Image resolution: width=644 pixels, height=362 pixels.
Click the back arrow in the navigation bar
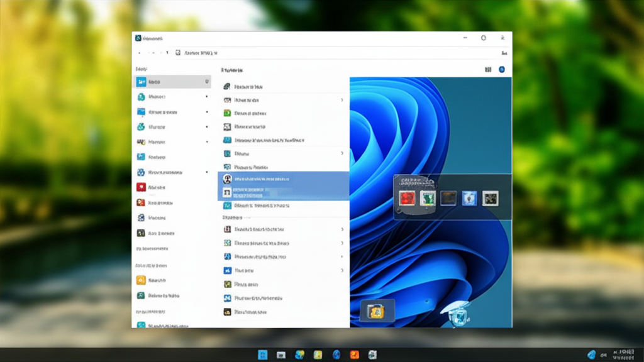pos(140,53)
